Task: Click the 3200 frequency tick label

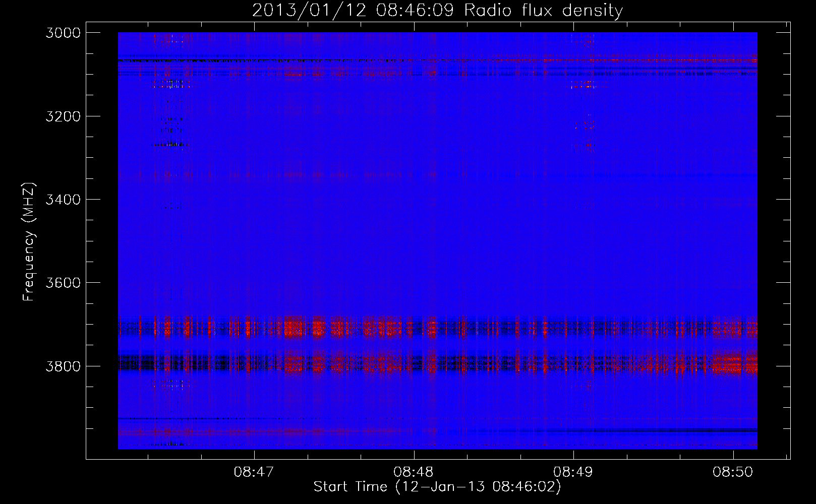Action: [63, 116]
